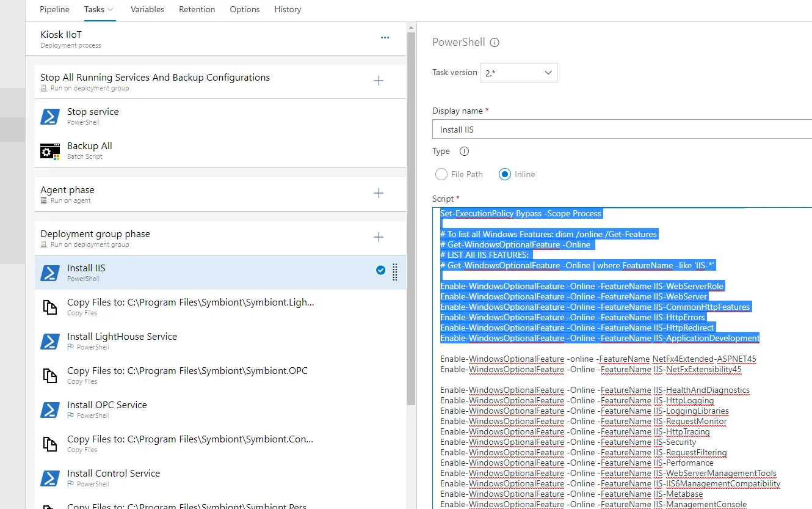Click the IIS-ApplicationDevelopment script line

[x=600, y=338]
